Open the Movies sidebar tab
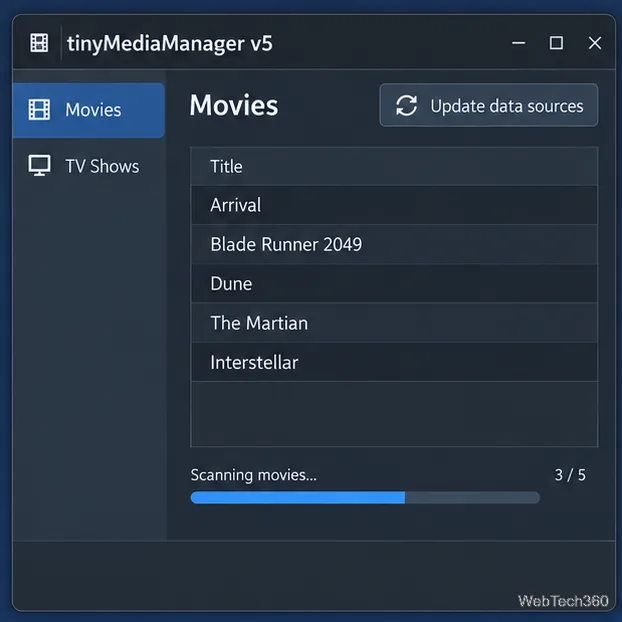 click(88, 110)
